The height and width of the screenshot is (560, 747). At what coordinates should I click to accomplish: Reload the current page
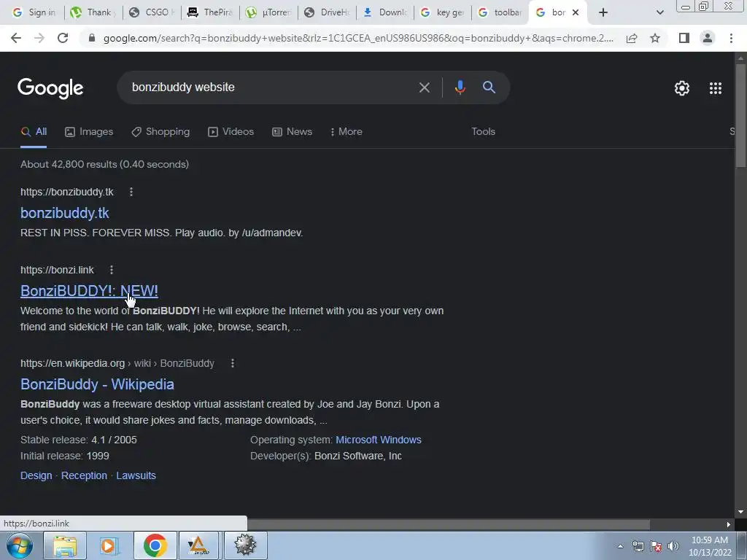[63, 38]
